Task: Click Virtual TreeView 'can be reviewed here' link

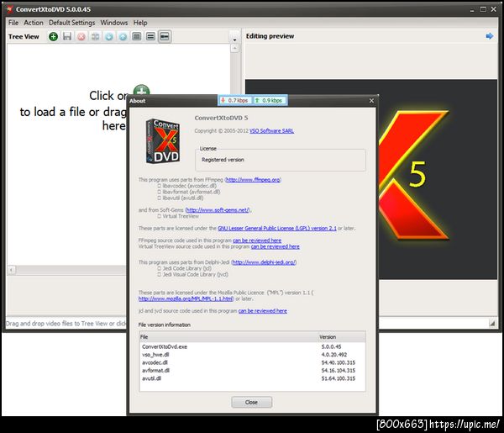Action: [276, 246]
